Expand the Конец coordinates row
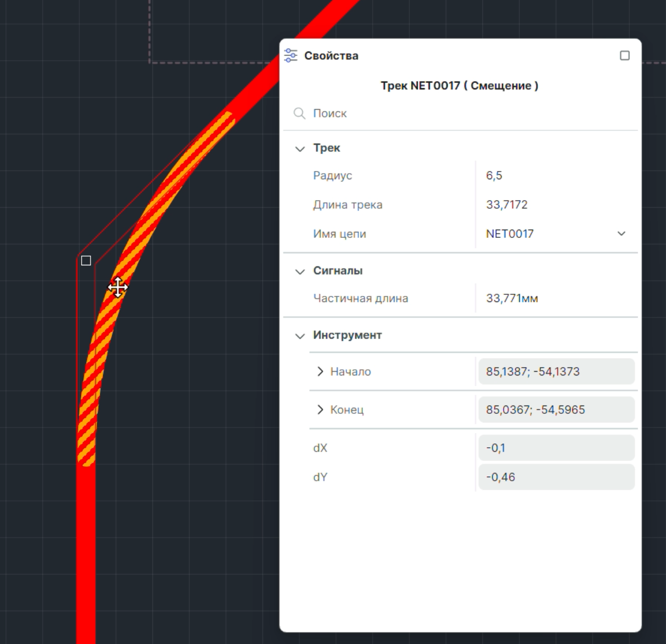Screen dimensions: 666x644 [x=320, y=409]
